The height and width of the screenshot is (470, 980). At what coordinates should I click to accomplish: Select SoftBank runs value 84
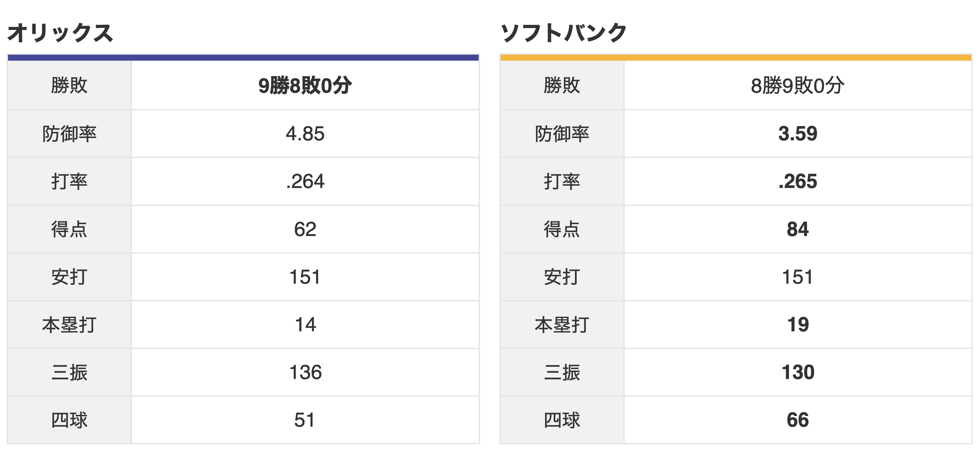pyautogui.click(x=798, y=229)
